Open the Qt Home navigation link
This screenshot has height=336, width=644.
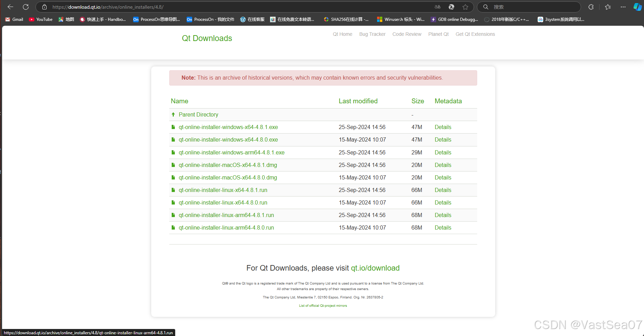[x=342, y=34]
